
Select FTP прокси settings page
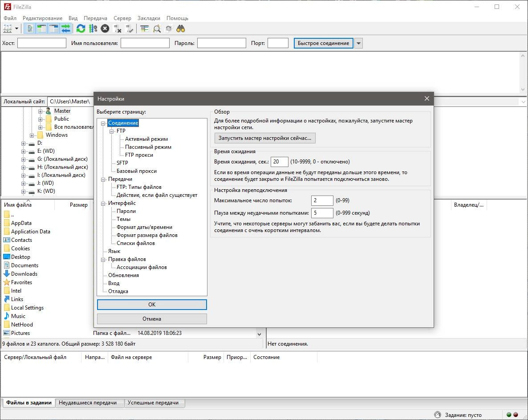(x=139, y=155)
